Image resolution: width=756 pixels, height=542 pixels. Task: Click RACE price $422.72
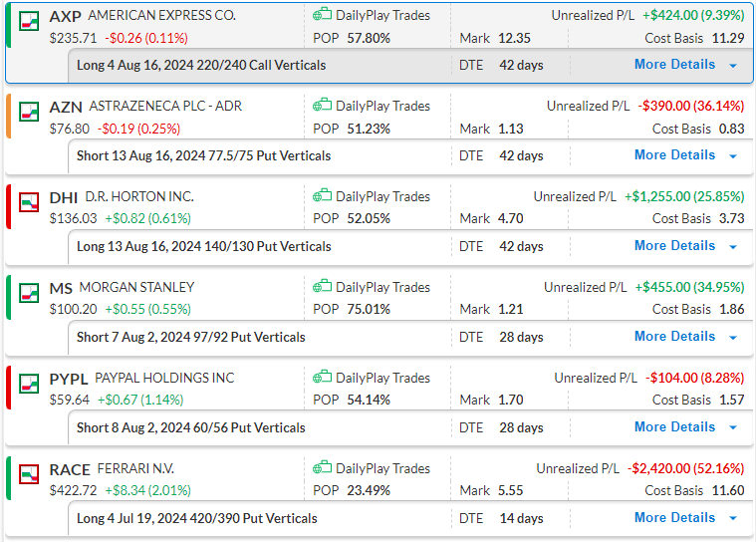(73, 490)
